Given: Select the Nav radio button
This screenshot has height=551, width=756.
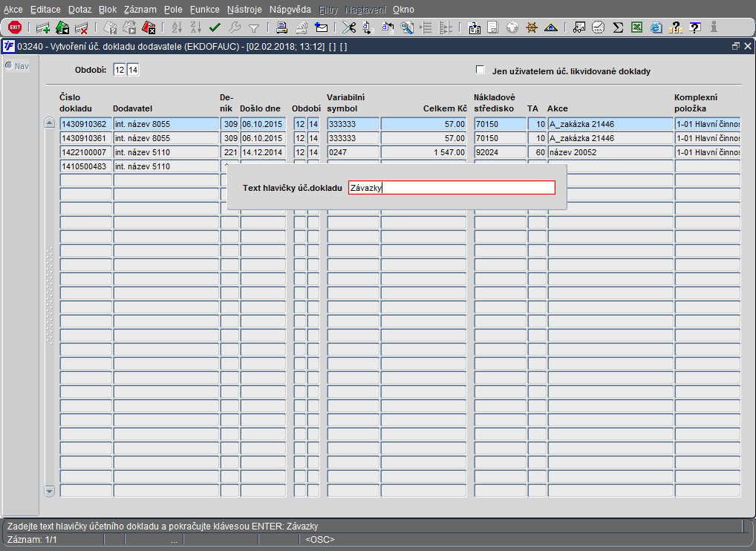Looking at the screenshot, I should click(x=9, y=65).
